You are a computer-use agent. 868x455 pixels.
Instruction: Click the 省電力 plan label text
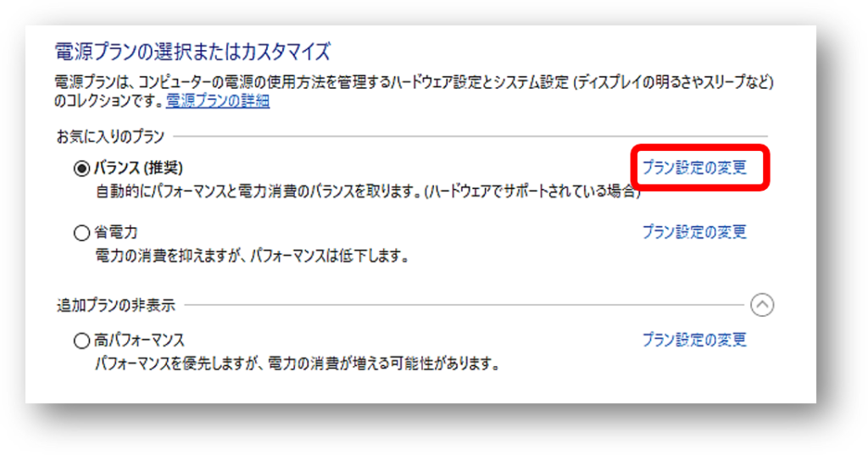[115, 232]
